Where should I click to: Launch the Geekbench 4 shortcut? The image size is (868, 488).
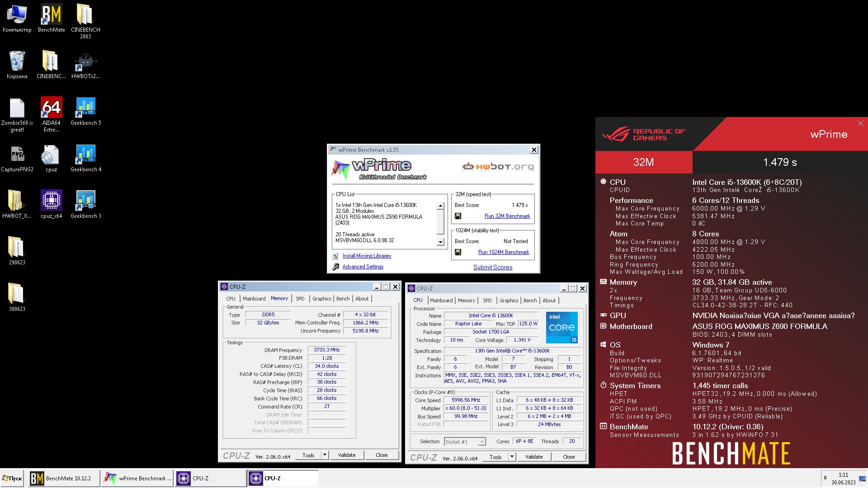[86, 158]
